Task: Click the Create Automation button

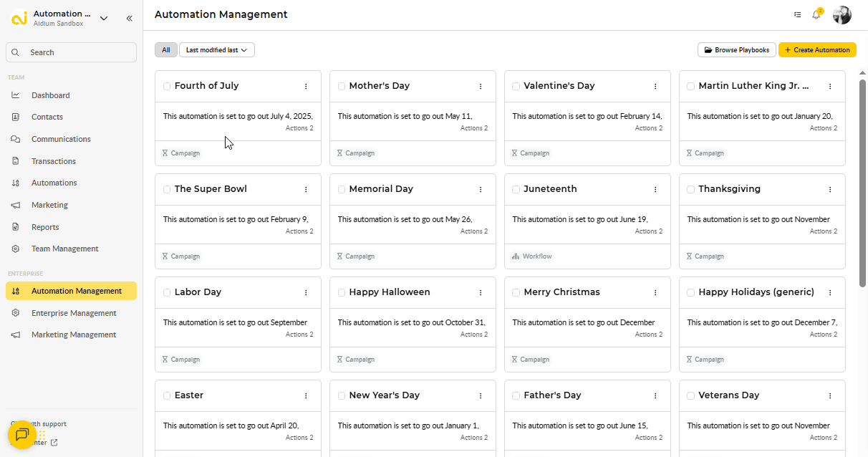Action: (817, 50)
